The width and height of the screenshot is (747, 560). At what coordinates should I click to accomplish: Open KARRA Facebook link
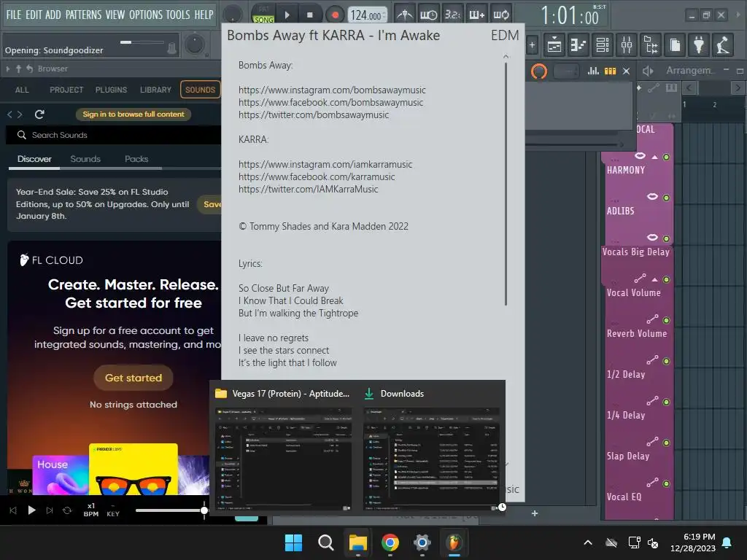(x=317, y=176)
